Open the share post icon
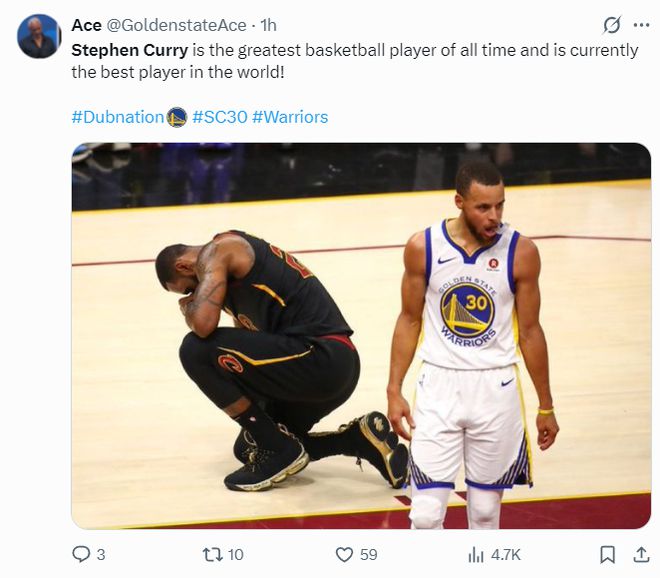660x578 pixels. tap(641, 554)
